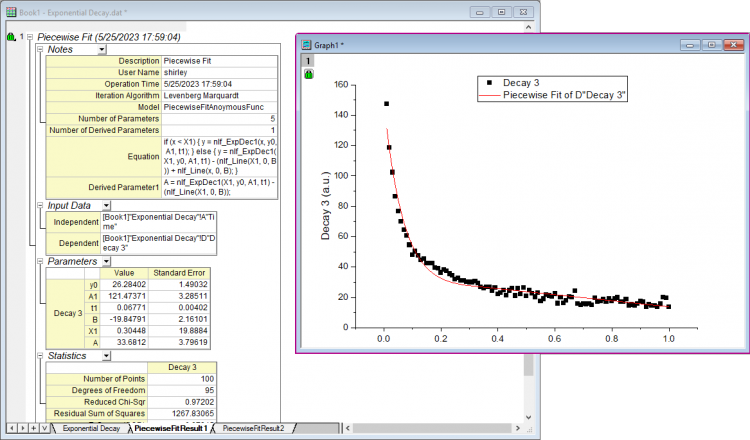This screenshot has height=440, width=750.
Task: Minimize the Graph1 window
Action: click(690, 45)
